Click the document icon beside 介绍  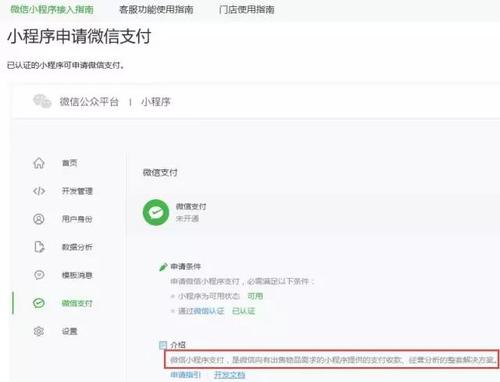pyautogui.click(x=163, y=345)
